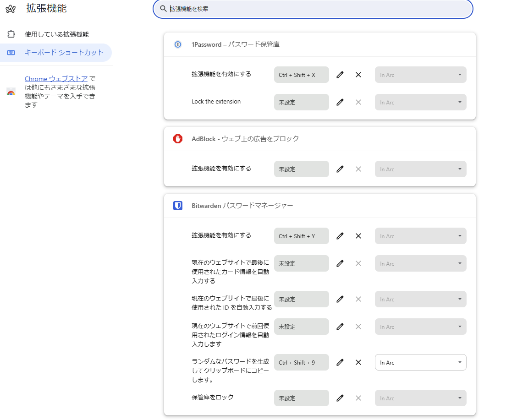Click the Bitwarden shield icon

[178, 206]
